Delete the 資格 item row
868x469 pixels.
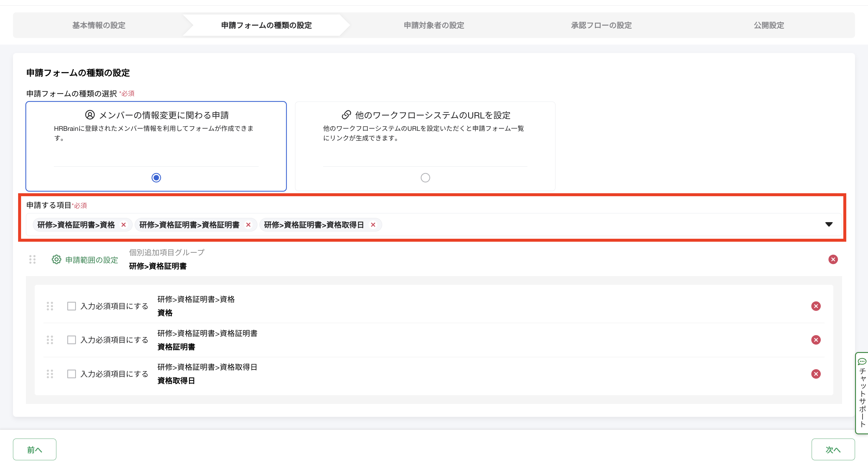(816, 306)
